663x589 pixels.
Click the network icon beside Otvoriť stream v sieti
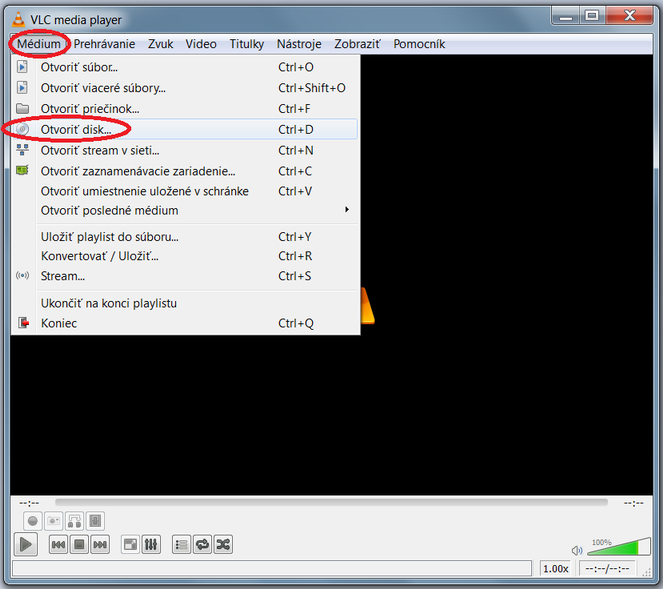click(x=22, y=150)
